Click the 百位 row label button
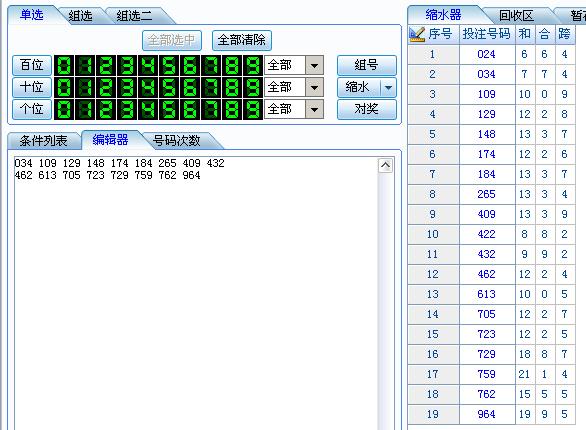586x430 pixels. pyautogui.click(x=32, y=65)
